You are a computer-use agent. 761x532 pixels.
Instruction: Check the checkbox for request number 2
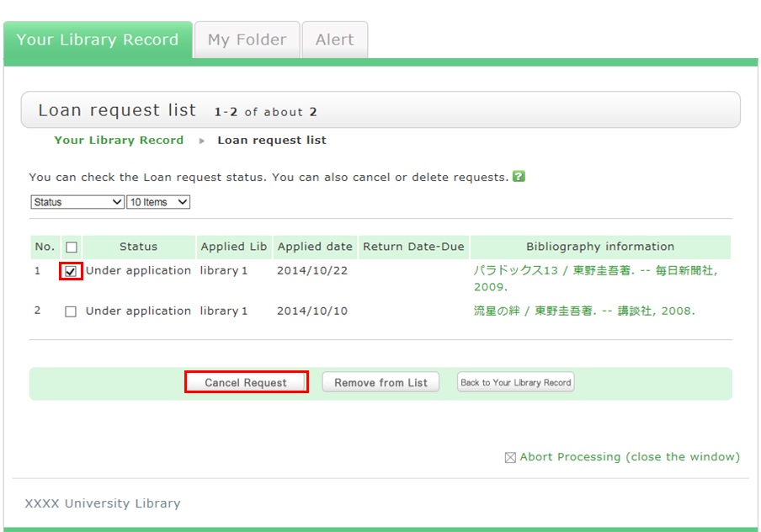point(71,311)
